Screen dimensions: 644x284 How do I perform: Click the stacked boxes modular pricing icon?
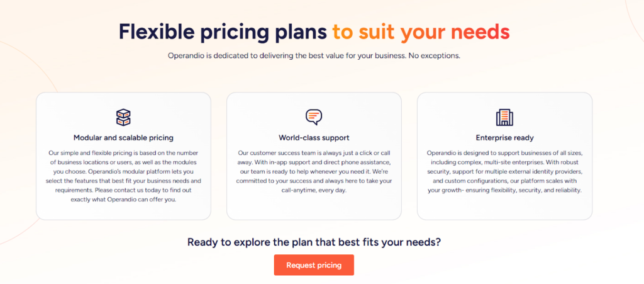(x=123, y=117)
